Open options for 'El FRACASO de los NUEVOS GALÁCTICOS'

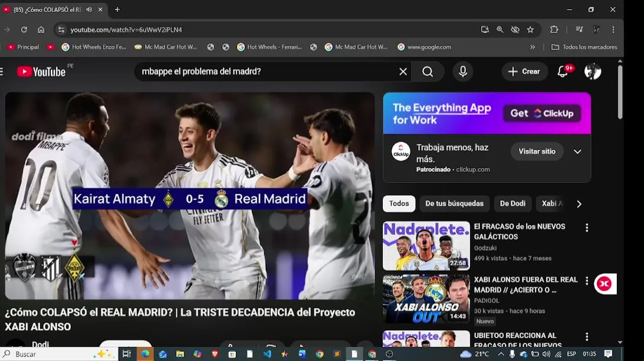[x=587, y=228]
